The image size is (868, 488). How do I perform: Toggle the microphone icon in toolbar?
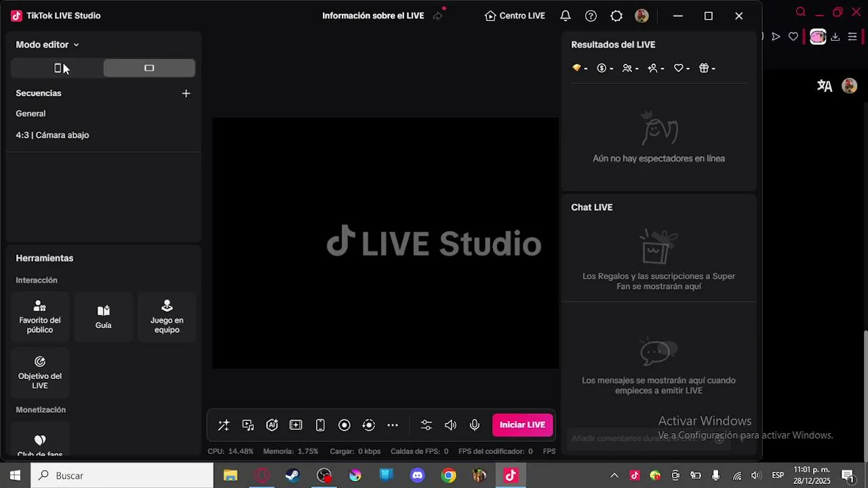coord(475,425)
